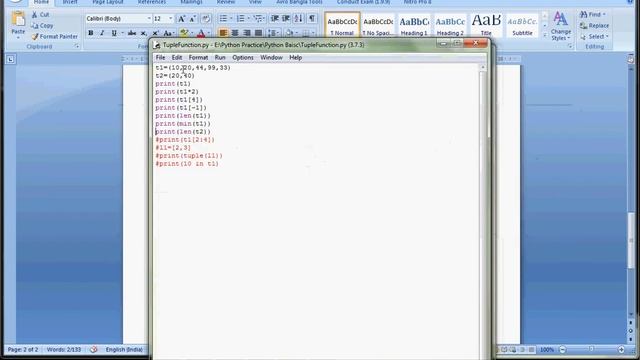The image size is (640, 360).
Task: Expand the Styles gallery More button
Action: pos(545,36)
